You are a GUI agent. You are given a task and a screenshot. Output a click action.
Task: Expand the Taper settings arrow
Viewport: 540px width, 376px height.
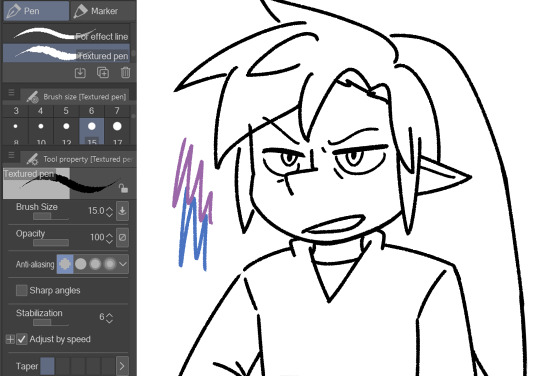pos(122,366)
